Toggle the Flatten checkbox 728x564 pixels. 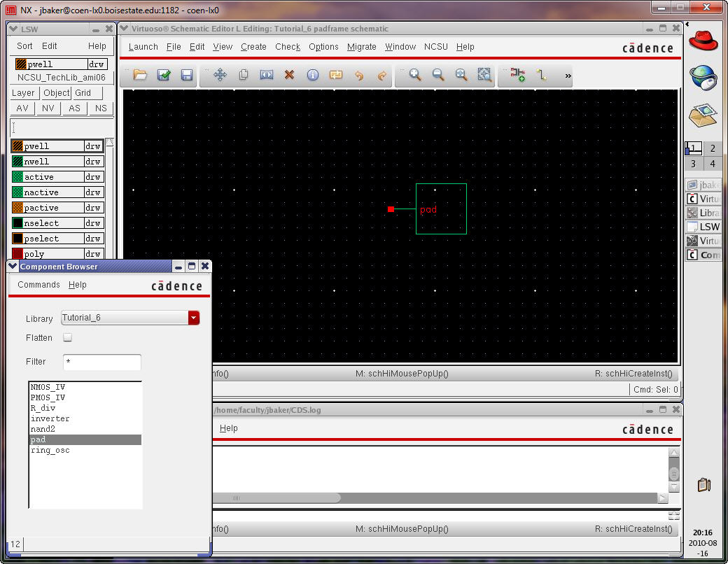68,338
